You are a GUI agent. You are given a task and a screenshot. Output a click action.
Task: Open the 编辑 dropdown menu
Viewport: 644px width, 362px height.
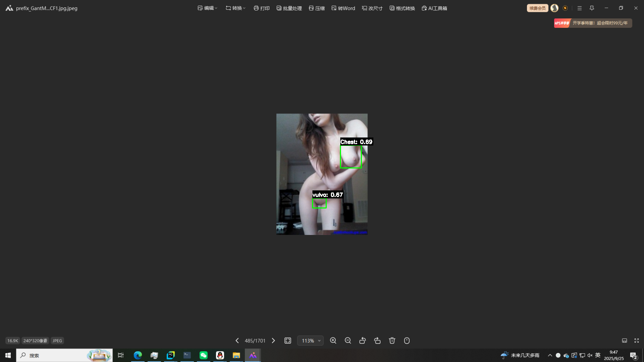208,8
